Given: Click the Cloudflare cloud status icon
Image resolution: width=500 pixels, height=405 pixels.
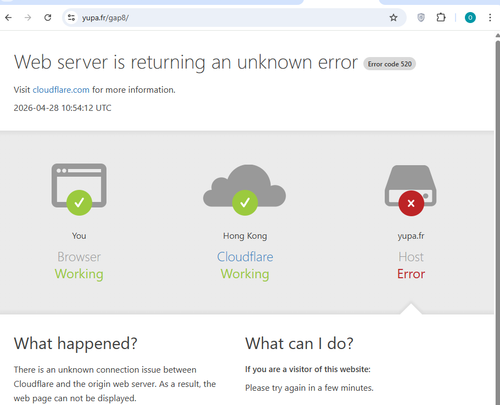Looking at the screenshot, I should [245, 189].
